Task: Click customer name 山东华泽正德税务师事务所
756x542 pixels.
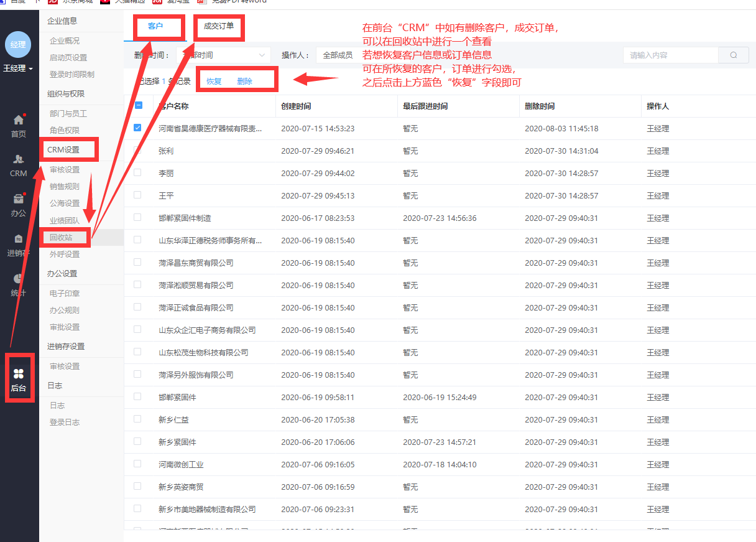Action: [210, 240]
